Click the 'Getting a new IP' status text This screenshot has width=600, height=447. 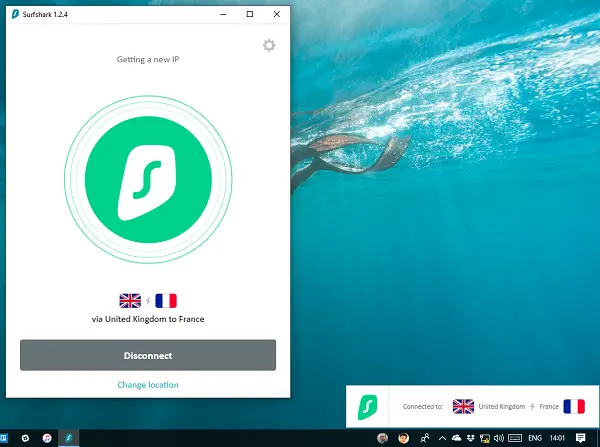(x=148, y=59)
